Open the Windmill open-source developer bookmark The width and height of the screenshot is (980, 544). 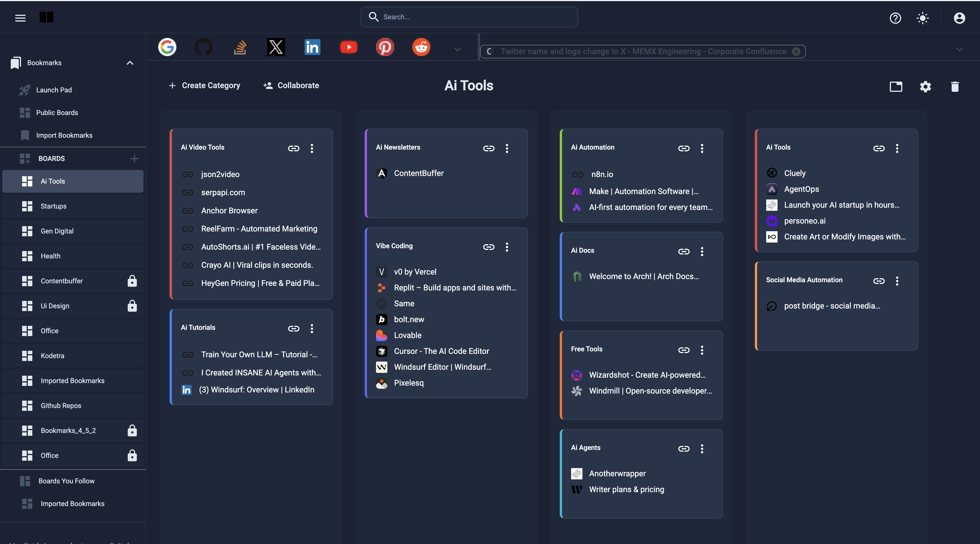[650, 391]
